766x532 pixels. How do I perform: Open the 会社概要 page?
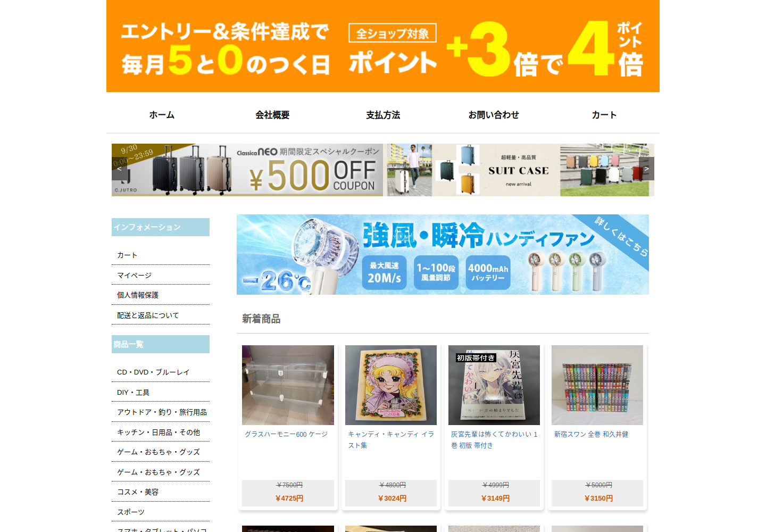click(272, 115)
